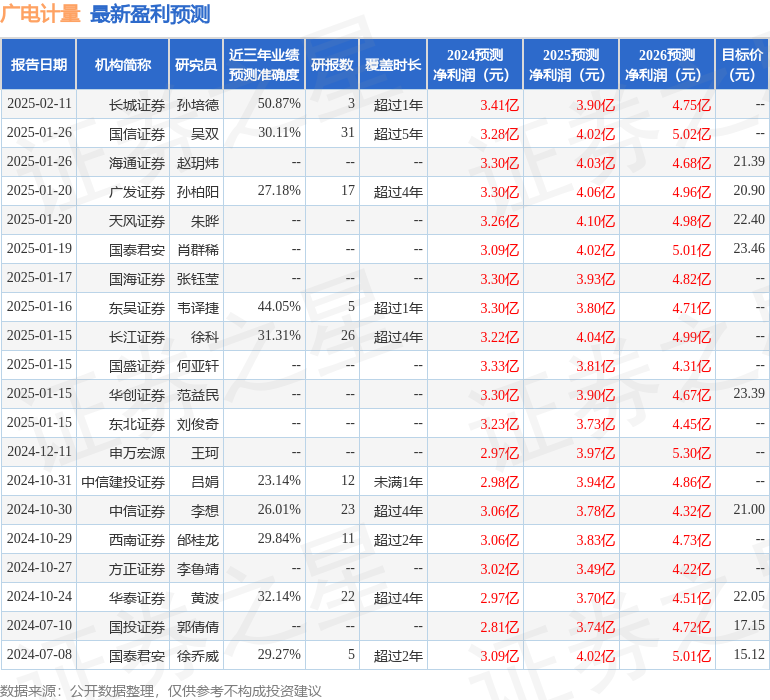Select institution 天风证券

[137, 221]
